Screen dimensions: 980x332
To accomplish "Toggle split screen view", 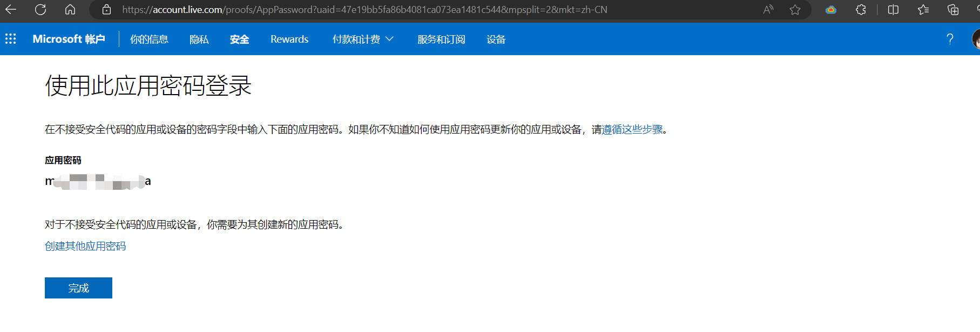I will click(x=893, y=10).
